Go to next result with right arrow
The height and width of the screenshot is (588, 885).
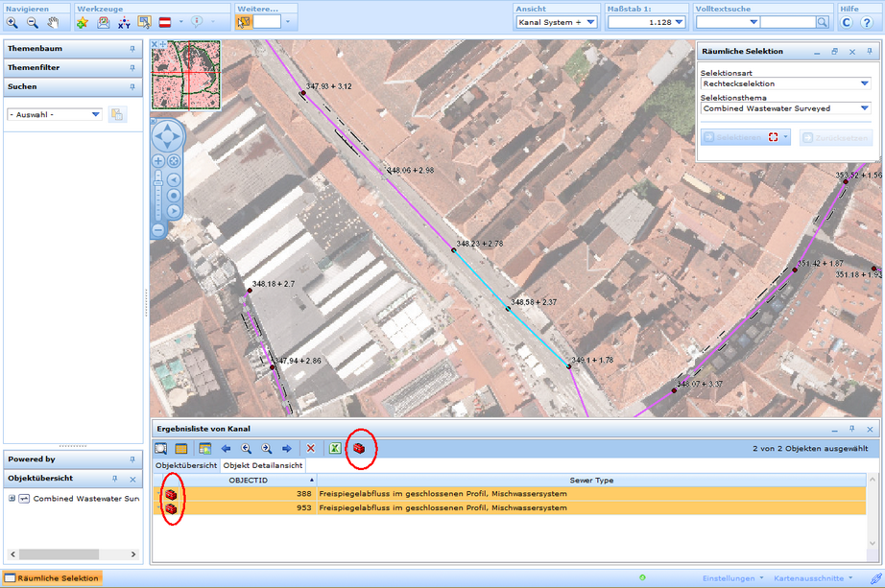tap(286, 448)
